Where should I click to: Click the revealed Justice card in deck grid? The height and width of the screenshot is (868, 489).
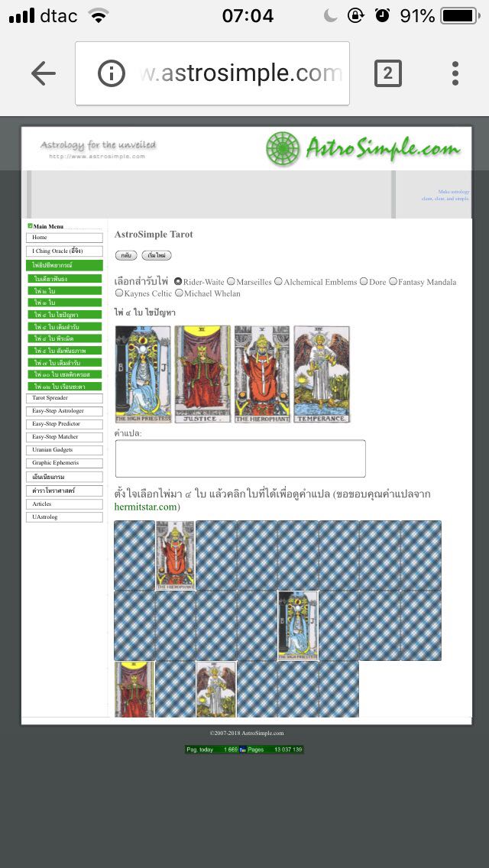pyautogui.click(x=134, y=689)
